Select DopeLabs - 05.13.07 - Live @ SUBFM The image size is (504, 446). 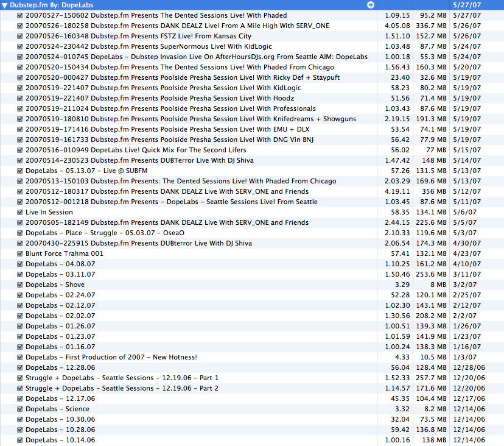click(86, 171)
